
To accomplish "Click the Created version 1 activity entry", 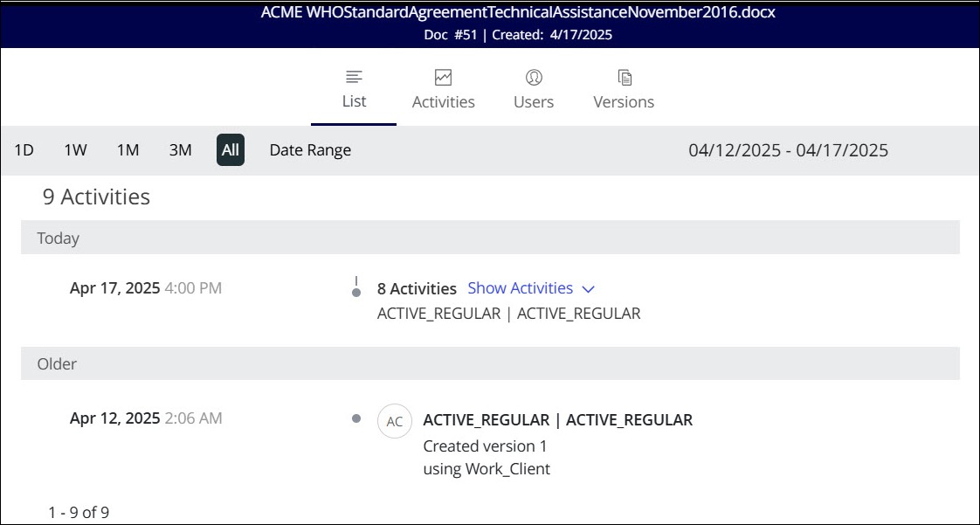I will pyautogui.click(x=485, y=446).
